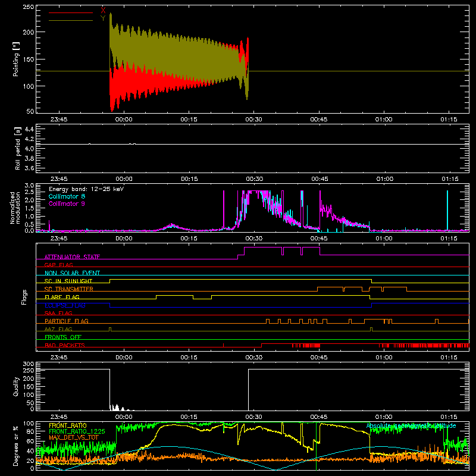Viewport: 476px width, 476px height.
Task: Click the olive AAZ_FLAG label
Action: click(x=58, y=329)
